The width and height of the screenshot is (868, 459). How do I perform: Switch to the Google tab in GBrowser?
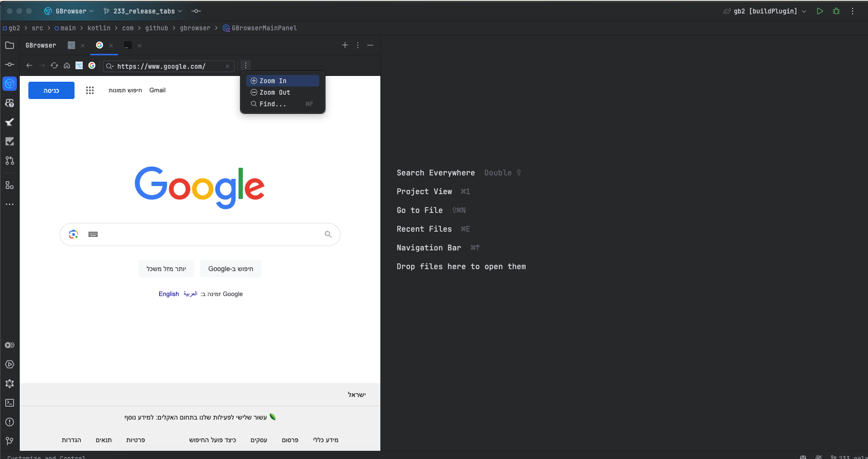click(100, 45)
